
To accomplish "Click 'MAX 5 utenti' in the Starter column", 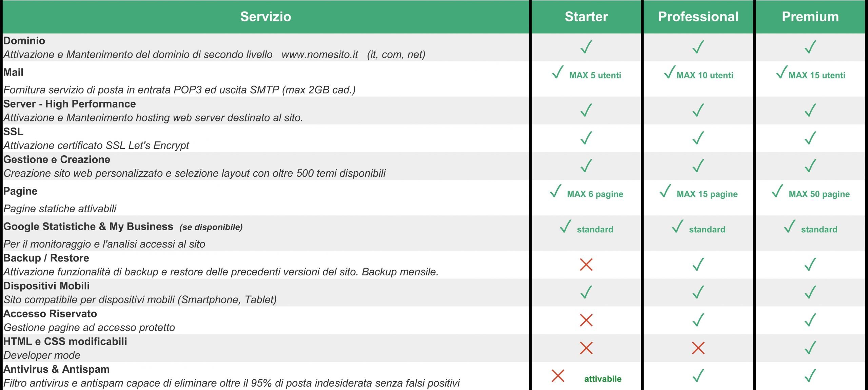I will tap(595, 75).
